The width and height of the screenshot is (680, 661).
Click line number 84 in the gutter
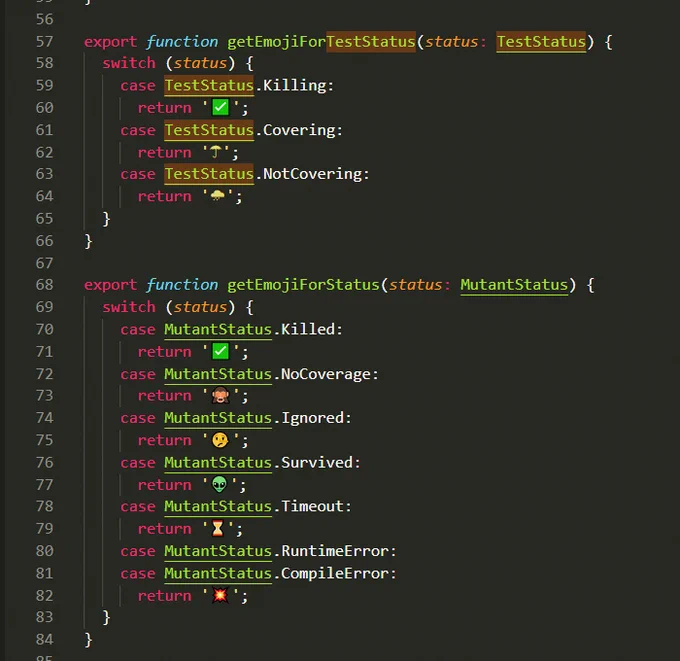coord(45,639)
